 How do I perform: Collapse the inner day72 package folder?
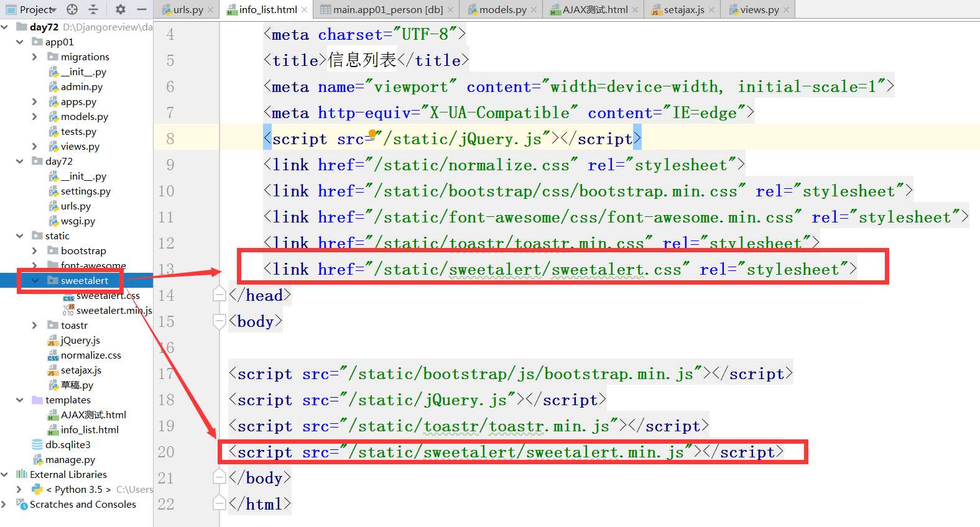pyautogui.click(x=20, y=161)
